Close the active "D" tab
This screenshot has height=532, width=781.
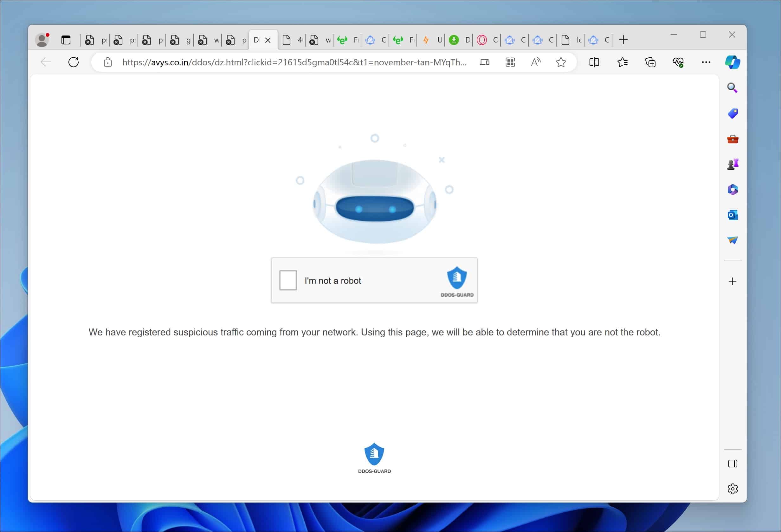268,40
